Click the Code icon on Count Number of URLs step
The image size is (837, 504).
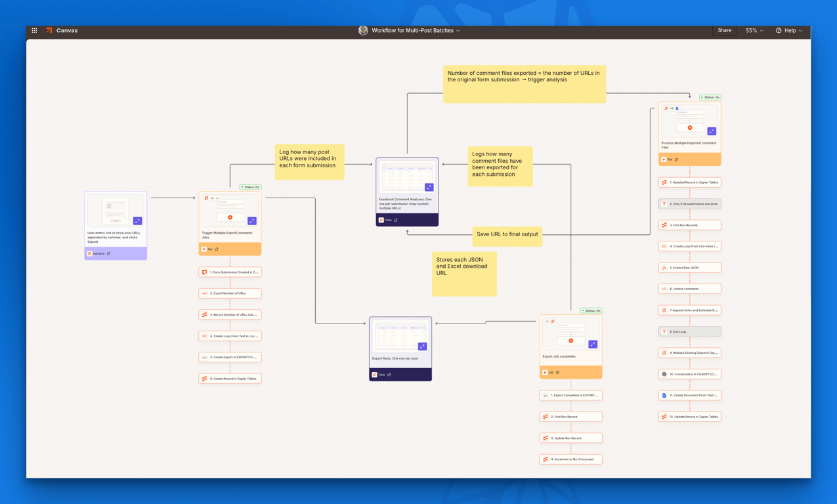tap(204, 293)
